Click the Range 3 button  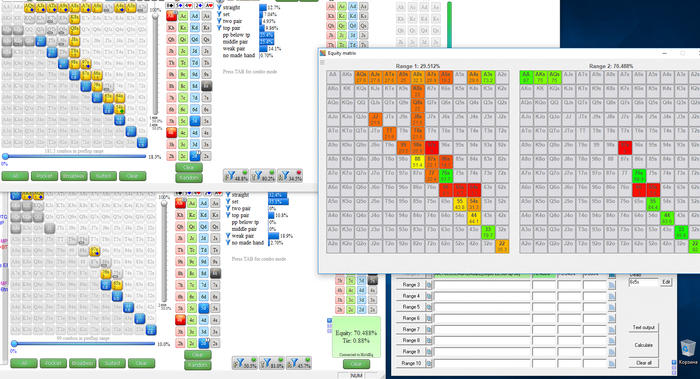(411, 285)
